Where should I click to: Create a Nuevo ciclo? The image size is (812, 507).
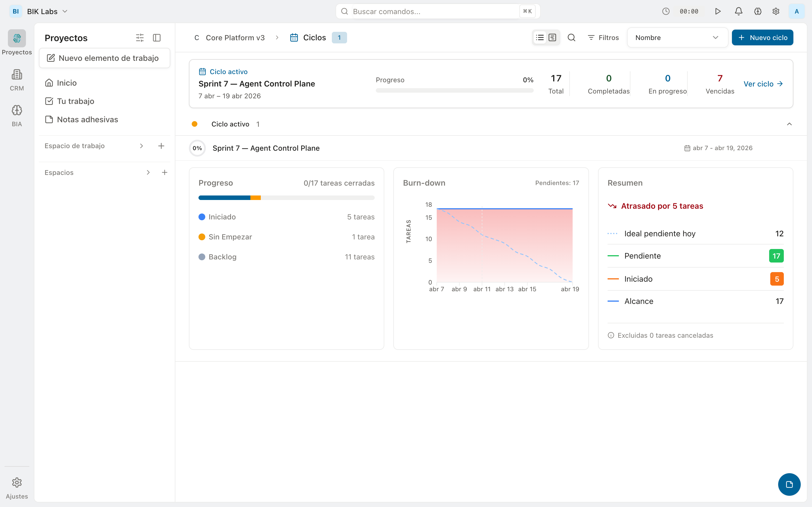point(762,37)
